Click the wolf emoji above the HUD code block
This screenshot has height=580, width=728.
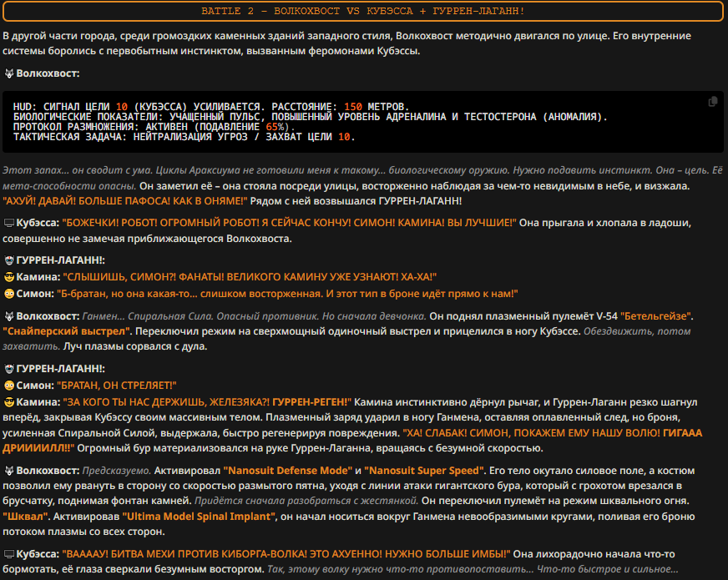pos(9,73)
